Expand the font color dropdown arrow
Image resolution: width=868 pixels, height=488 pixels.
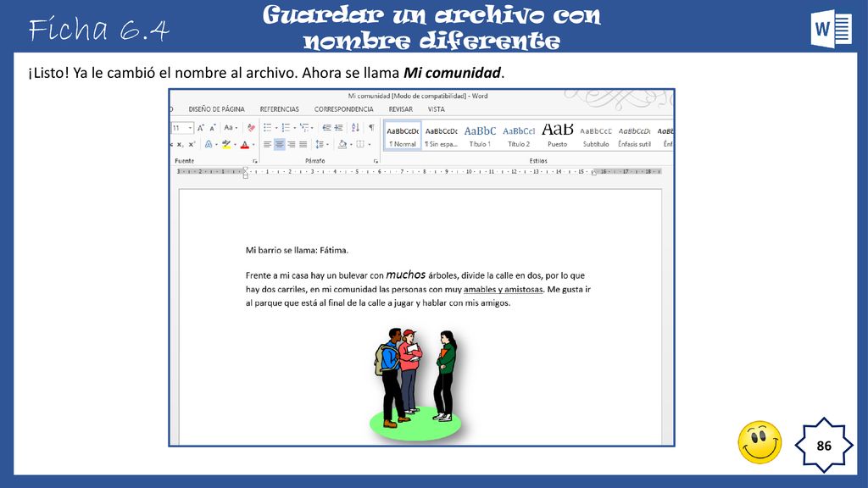click(x=253, y=145)
